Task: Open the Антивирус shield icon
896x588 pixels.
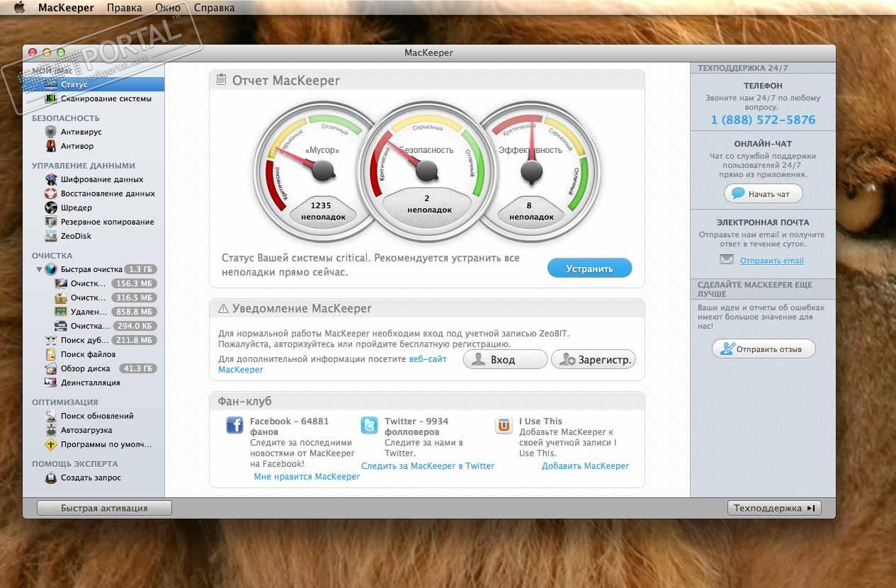Action: (x=50, y=132)
